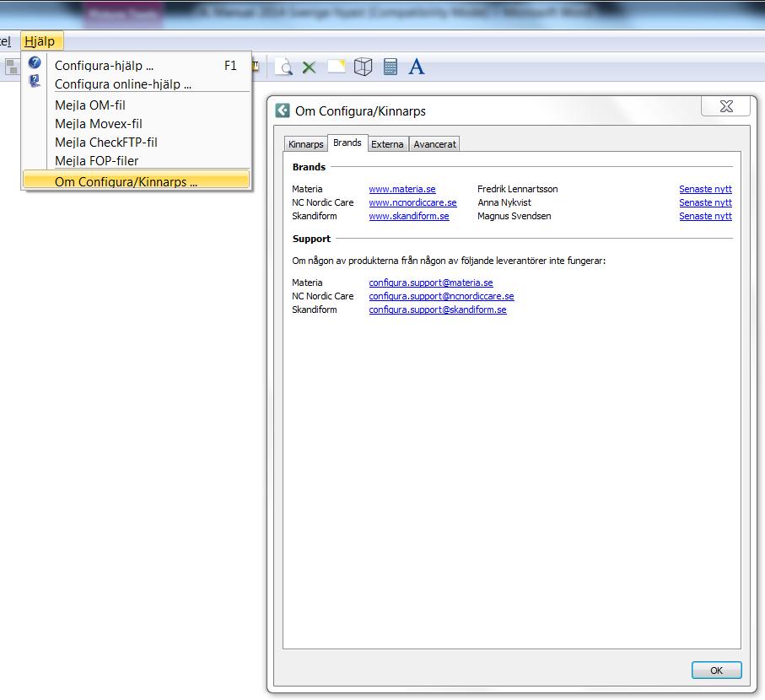The width and height of the screenshot is (765, 700).
Task: Choose Configura online-hjälp menu entry
Action: click(137, 83)
